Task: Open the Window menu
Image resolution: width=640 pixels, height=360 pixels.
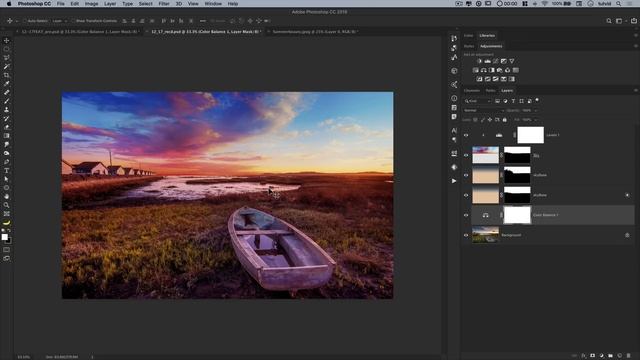Action: point(213,4)
